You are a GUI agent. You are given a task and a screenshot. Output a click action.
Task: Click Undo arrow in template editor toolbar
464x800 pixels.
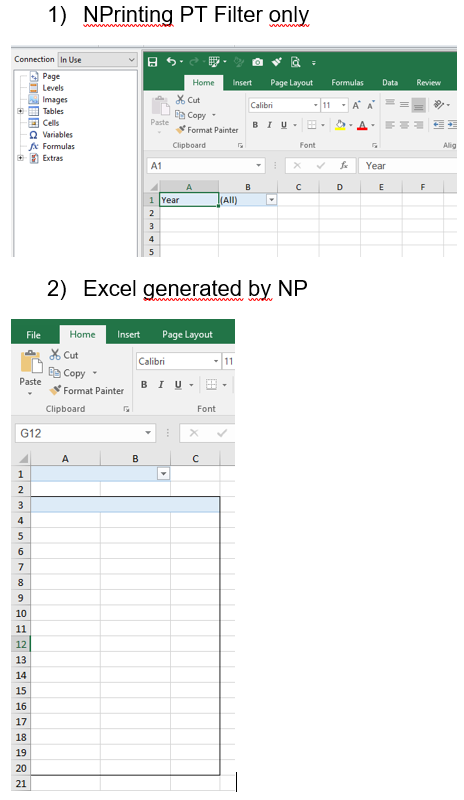[x=172, y=62]
